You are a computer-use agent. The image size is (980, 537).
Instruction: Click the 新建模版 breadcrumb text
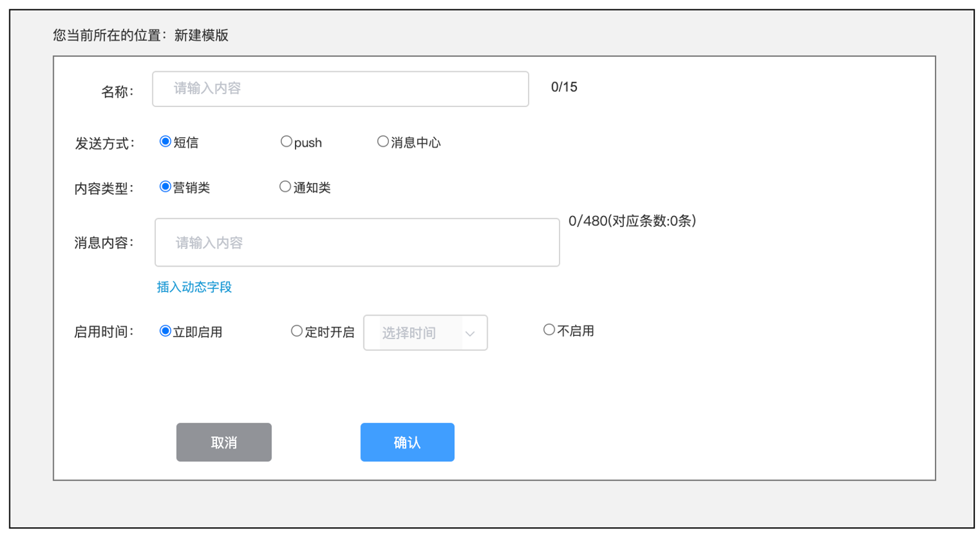[x=202, y=35]
